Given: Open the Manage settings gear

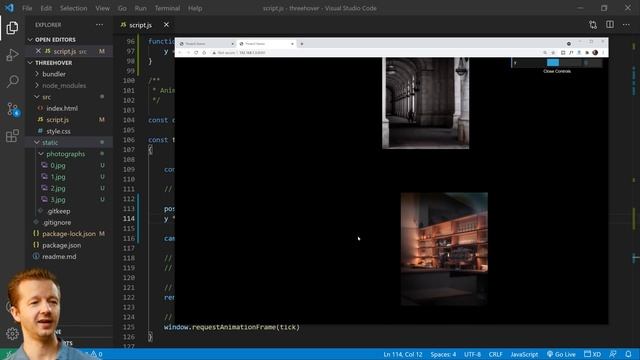Looking at the screenshot, I should point(12,334).
